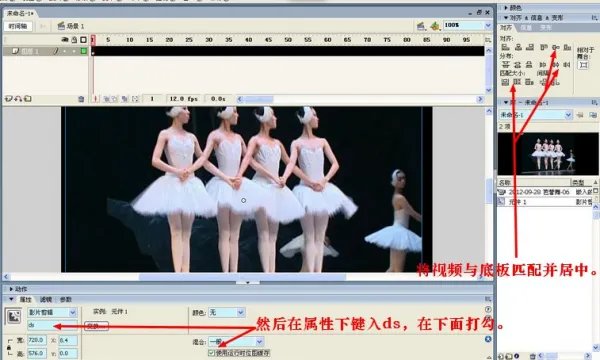Select the Properties tab
This screenshot has height=360, width=600.
point(26,299)
